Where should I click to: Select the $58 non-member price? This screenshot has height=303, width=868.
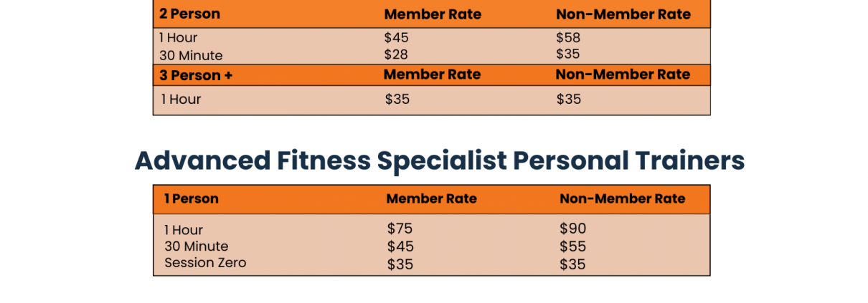pos(568,37)
